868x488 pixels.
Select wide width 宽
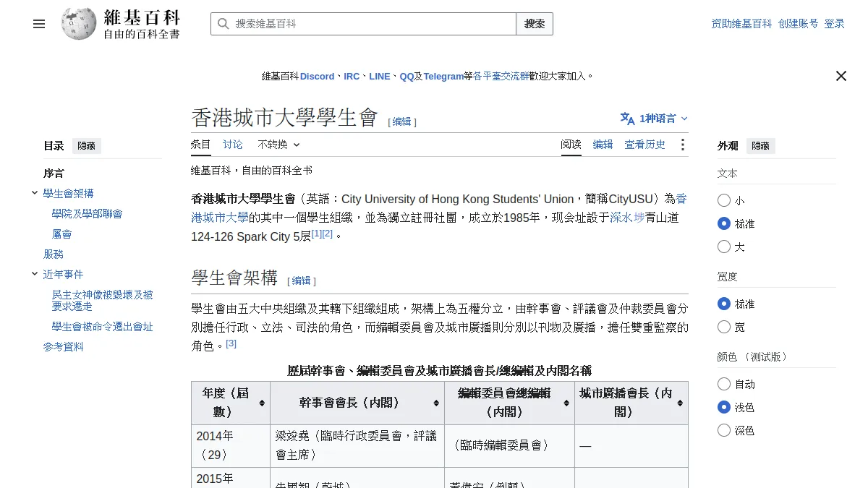click(724, 327)
